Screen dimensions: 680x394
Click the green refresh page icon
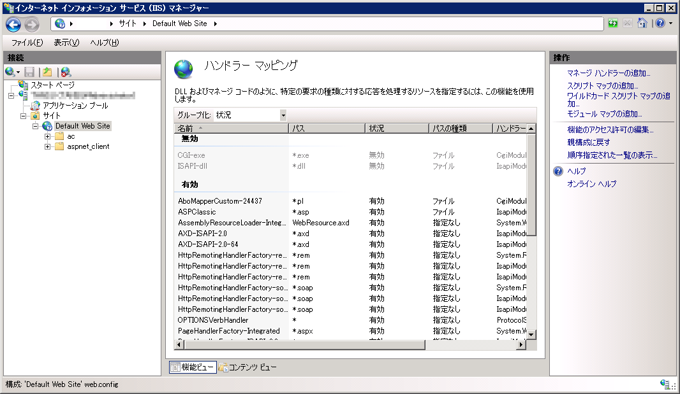click(x=612, y=23)
